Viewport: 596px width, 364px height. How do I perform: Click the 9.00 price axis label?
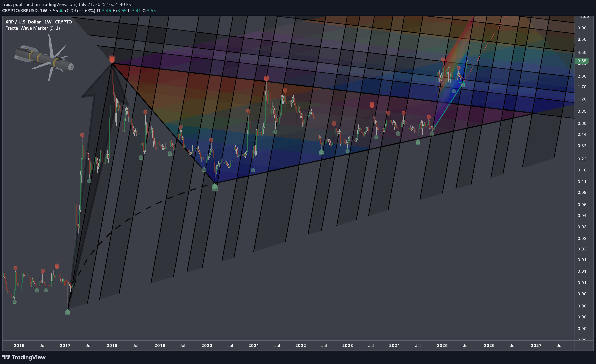pos(582,28)
